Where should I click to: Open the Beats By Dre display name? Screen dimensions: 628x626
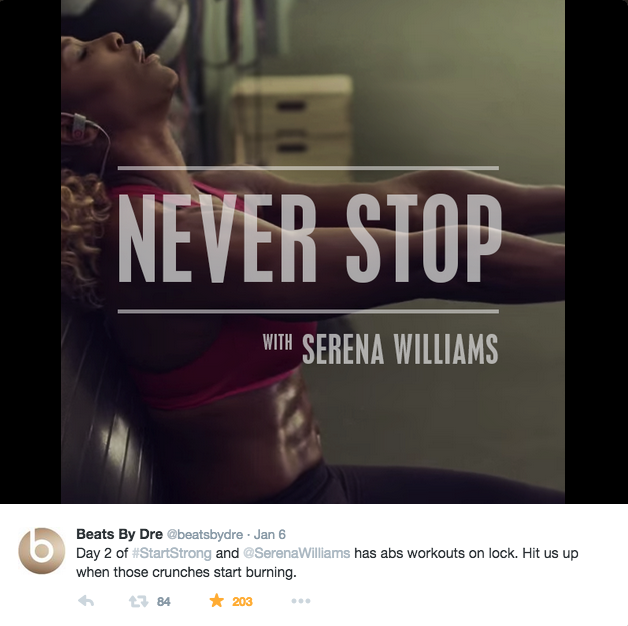coord(119,534)
